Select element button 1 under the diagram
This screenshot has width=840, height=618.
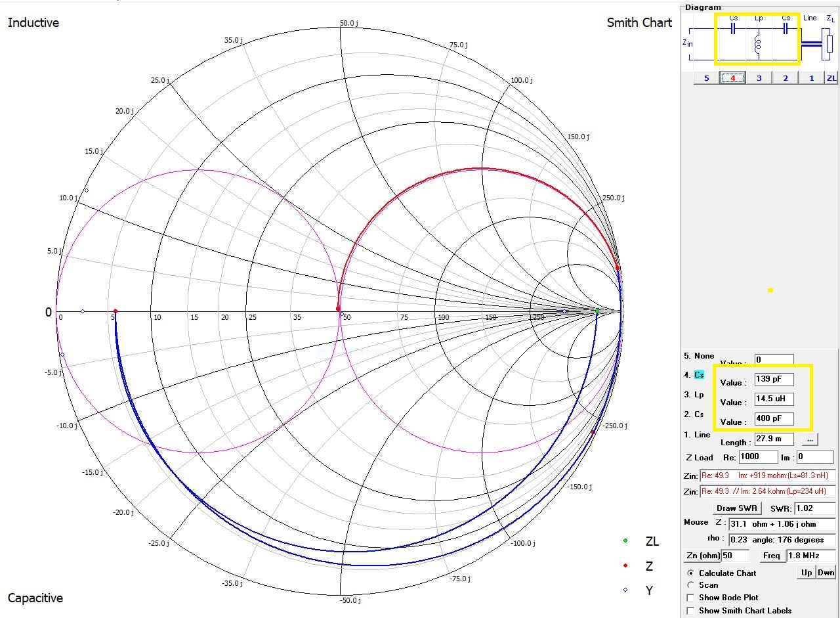click(x=811, y=77)
